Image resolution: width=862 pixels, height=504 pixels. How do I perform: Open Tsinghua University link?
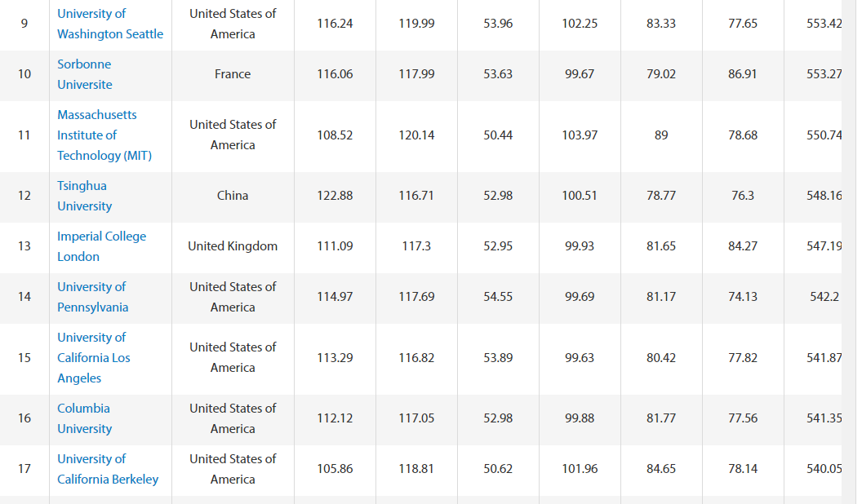[x=85, y=196]
